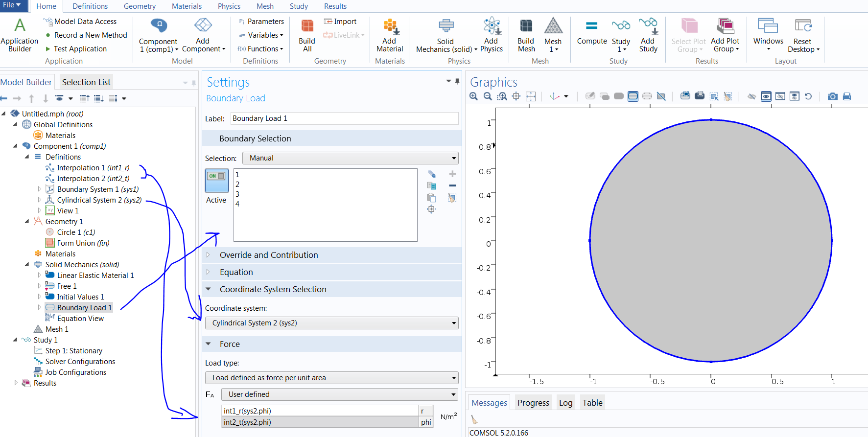Click the Compute button in ribbon

591,33
